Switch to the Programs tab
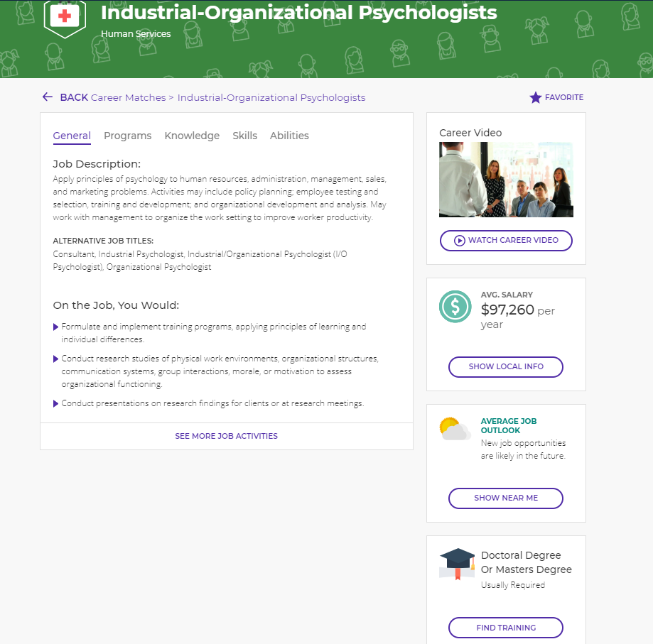Image resolution: width=653 pixels, height=644 pixels. tap(127, 136)
